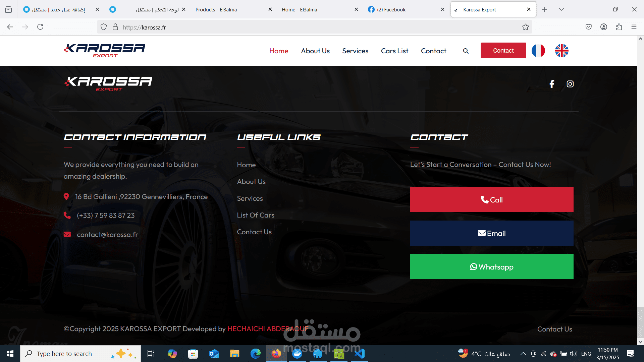This screenshot has height=362, width=644.
Task: Open Karossa Instagram page icon
Action: [x=570, y=84]
